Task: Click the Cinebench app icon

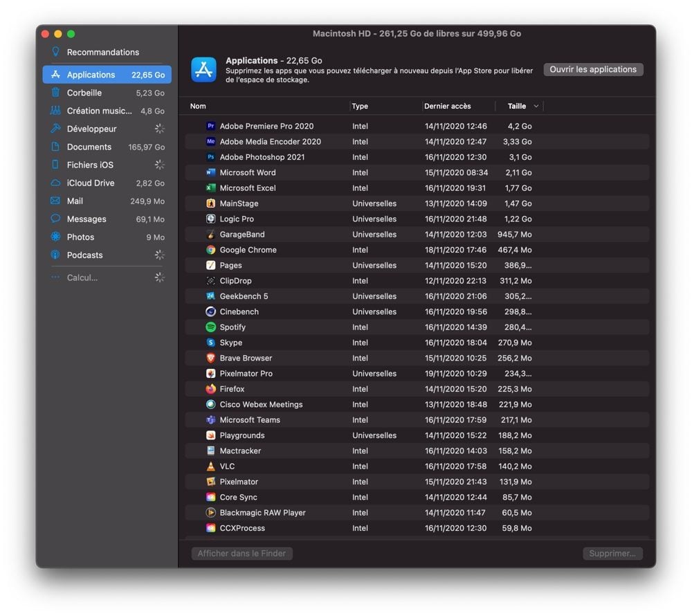Action: click(210, 311)
